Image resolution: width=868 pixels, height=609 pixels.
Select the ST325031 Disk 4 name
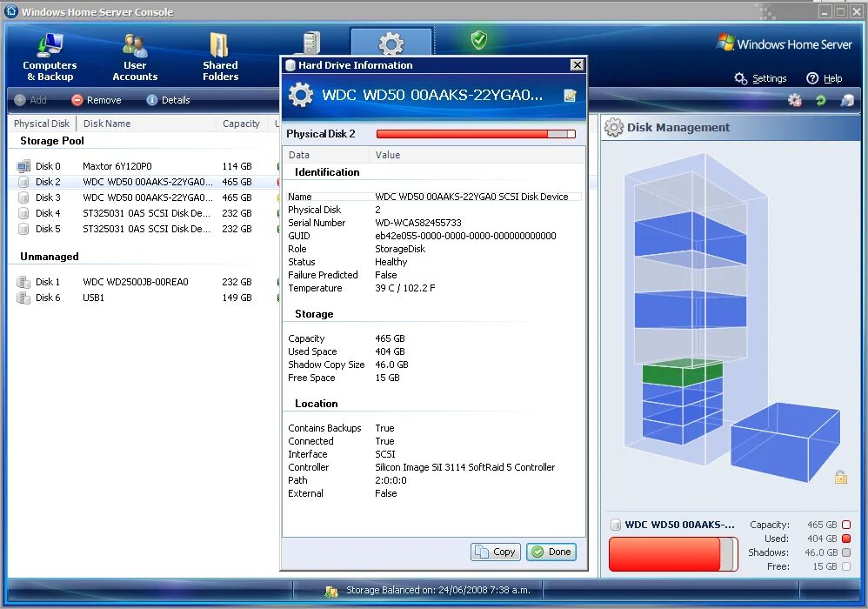tap(146, 213)
